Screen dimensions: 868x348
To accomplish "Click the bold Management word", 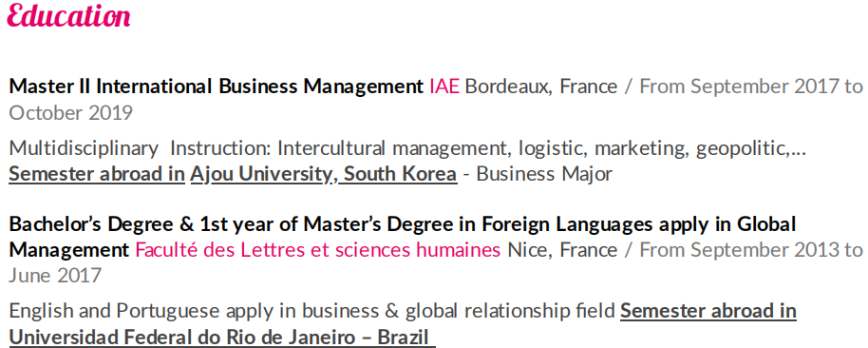I will pyautogui.click(x=69, y=250).
